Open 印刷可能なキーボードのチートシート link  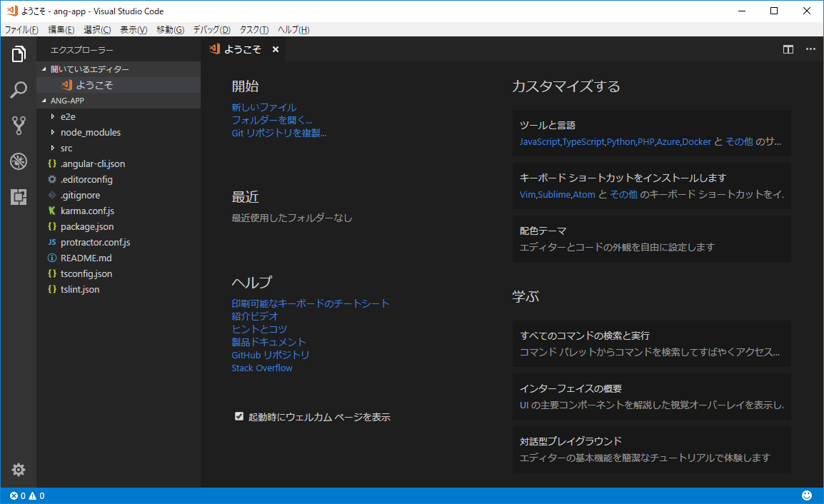(311, 303)
